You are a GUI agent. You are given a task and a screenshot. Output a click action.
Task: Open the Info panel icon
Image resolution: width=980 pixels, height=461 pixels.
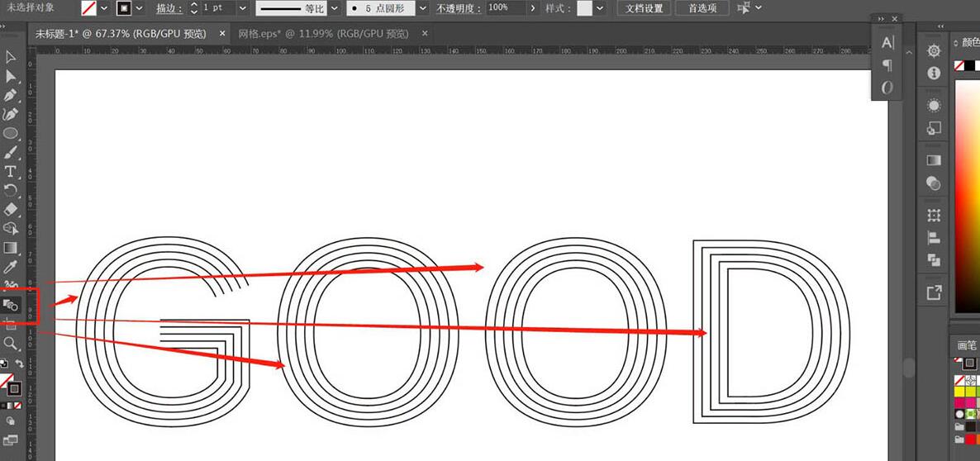pos(934,74)
